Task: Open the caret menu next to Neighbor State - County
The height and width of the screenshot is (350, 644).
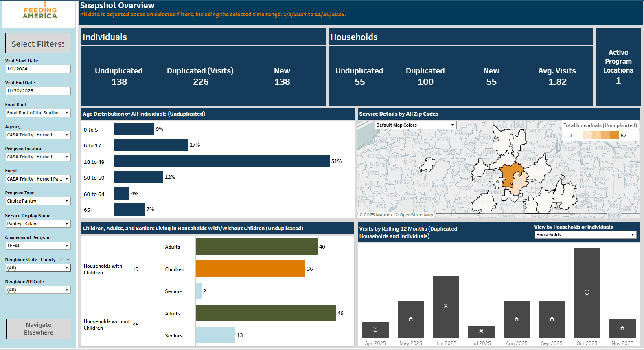Action: point(68,260)
